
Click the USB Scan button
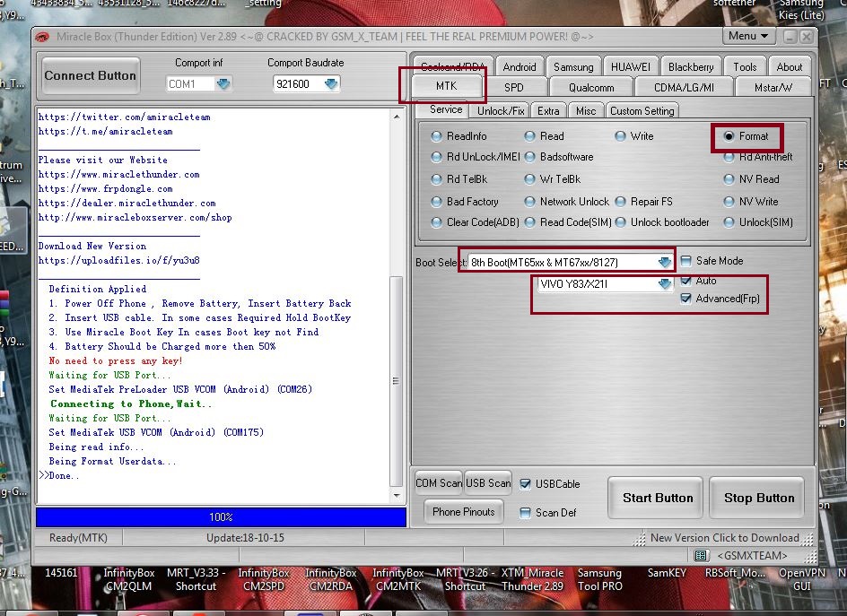pos(488,483)
